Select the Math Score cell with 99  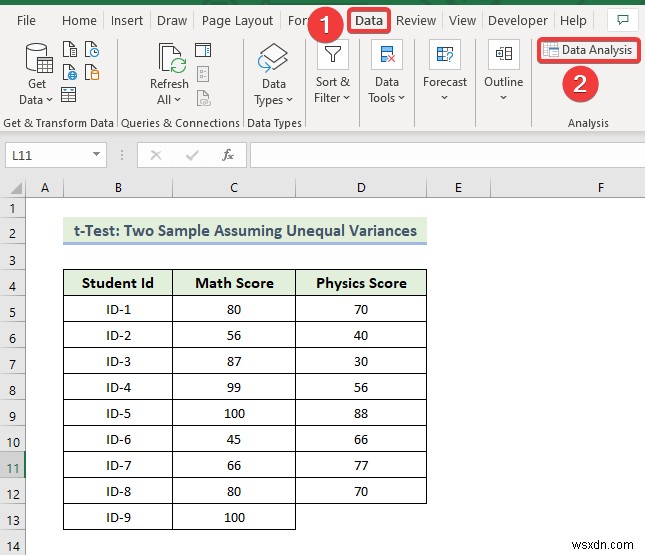[x=234, y=387]
